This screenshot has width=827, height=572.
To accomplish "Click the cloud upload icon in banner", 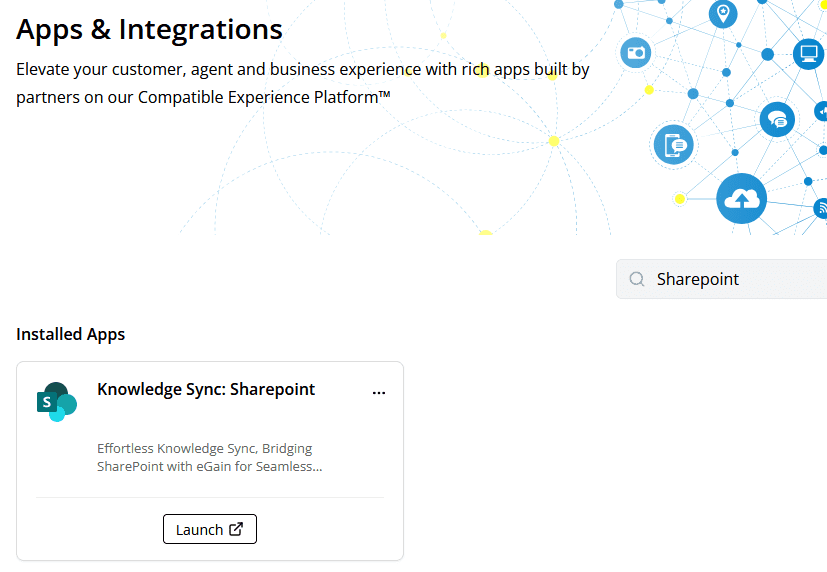I will [741, 198].
